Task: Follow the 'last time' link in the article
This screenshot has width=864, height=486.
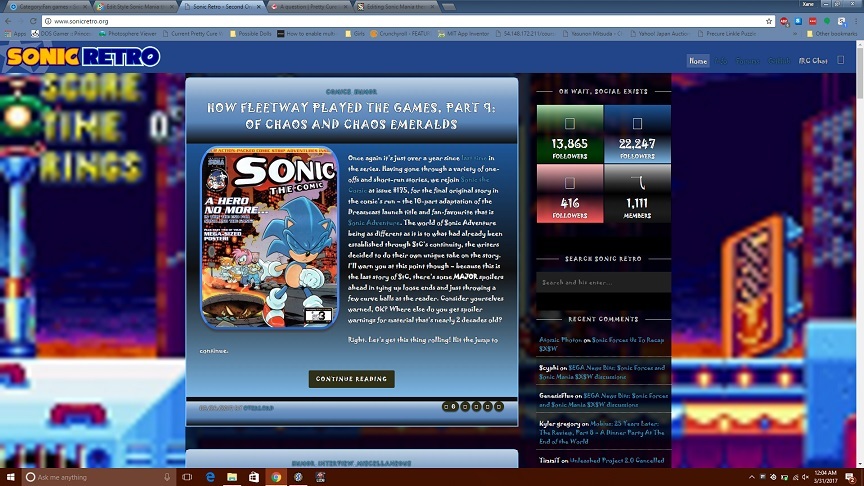Action: (474, 158)
